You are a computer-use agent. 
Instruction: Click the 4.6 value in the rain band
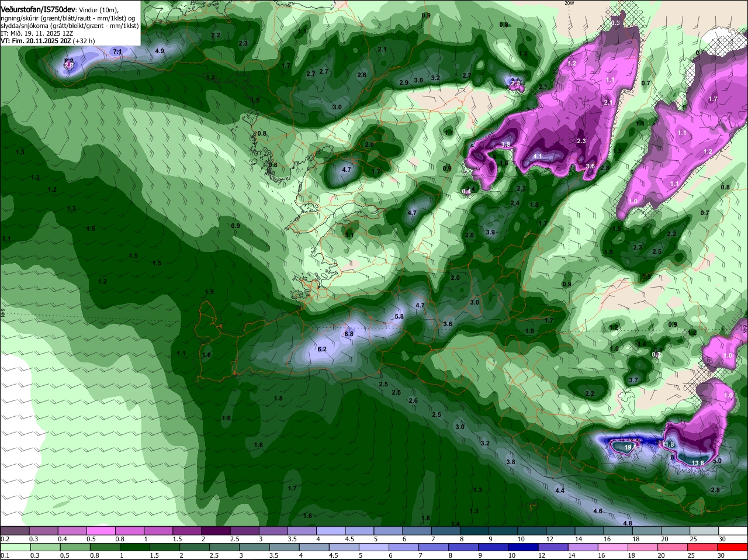pyautogui.click(x=598, y=511)
